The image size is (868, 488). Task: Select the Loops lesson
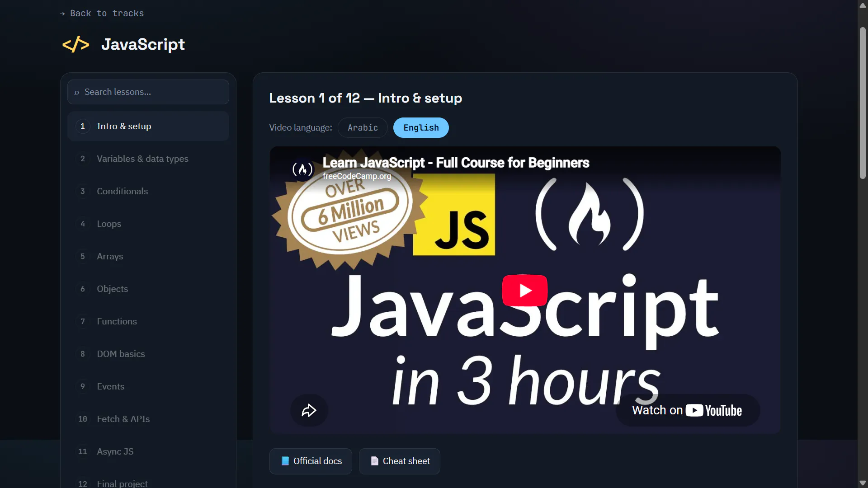(148, 224)
